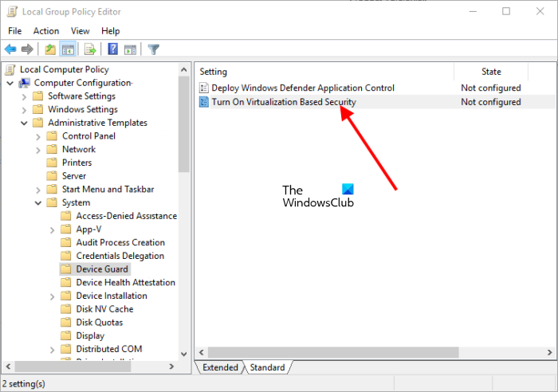
Task: Expand the App-V node
Action: (52, 229)
